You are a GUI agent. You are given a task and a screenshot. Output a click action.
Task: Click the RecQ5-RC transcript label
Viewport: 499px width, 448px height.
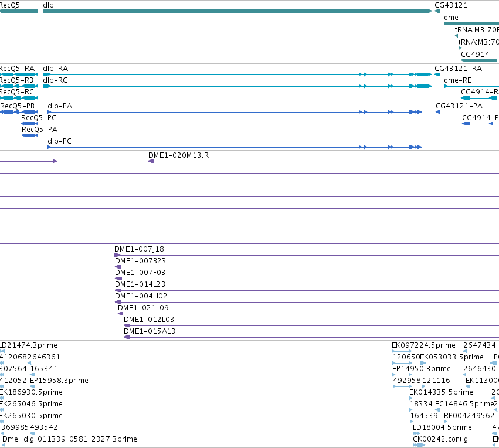(17, 92)
